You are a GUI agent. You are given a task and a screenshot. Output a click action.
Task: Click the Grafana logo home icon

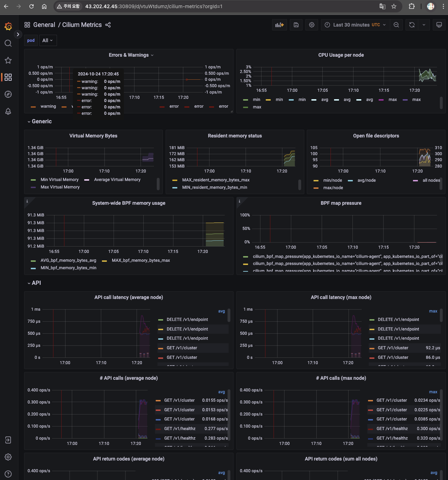pos(8,26)
